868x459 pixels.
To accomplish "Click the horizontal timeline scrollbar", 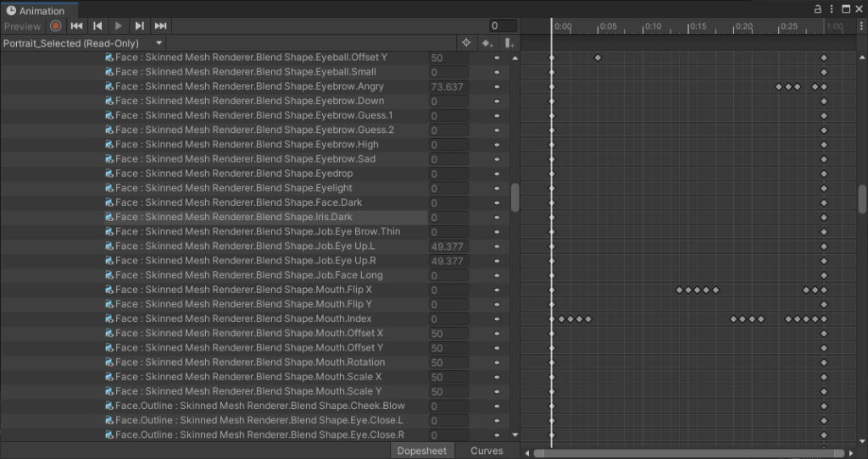I will [x=688, y=452].
